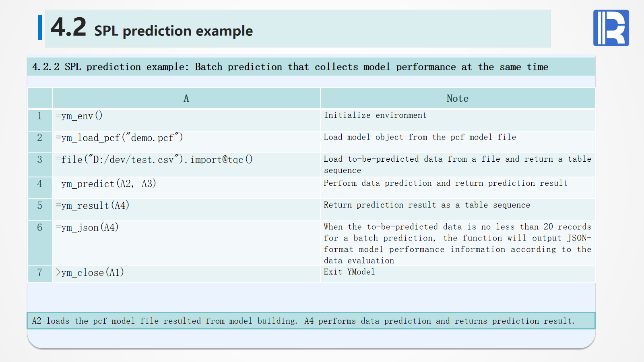Select the file import@tqc() formula cell
Image resolution: width=644 pixels, height=362 pixels.
pos(154,160)
